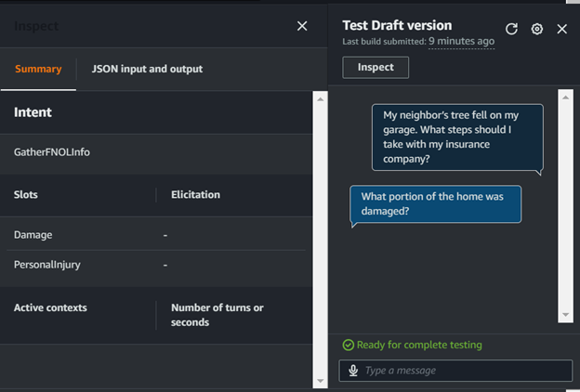Select the GatherFNOLInfo intent name
Screen dimensions: 580x392
[x=52, y=152]
